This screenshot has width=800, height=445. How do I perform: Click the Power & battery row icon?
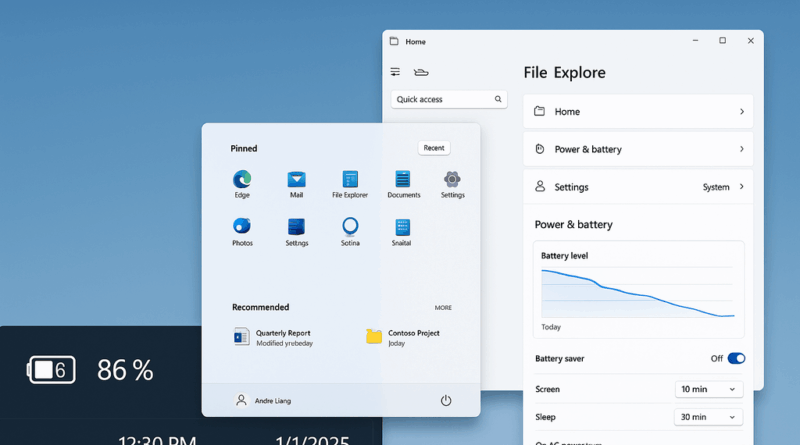540,149
